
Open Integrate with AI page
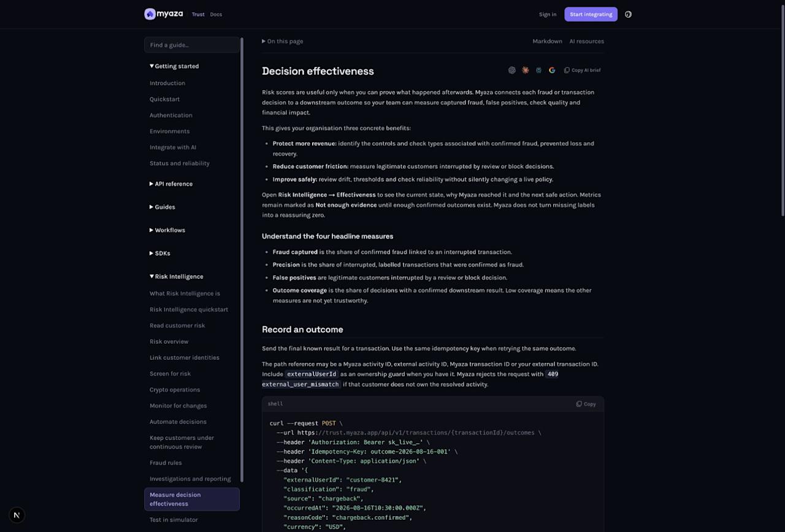(x=173, y=147)
